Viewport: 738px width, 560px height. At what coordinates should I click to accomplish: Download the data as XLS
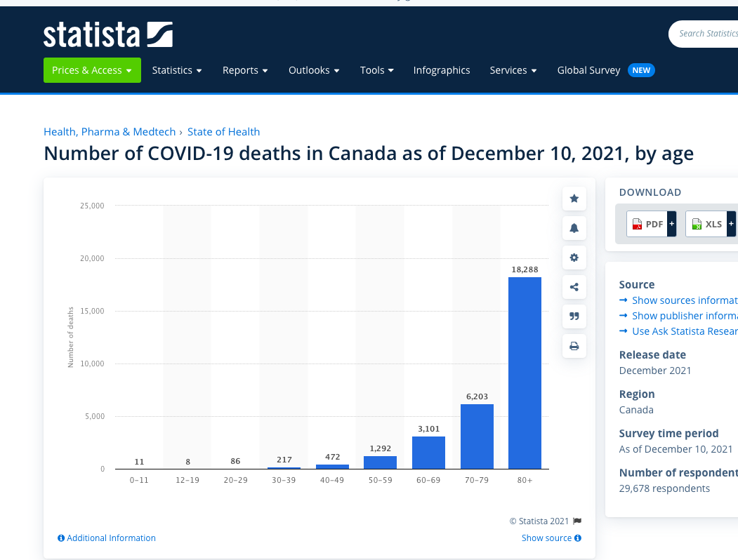[x=706, y=224]
